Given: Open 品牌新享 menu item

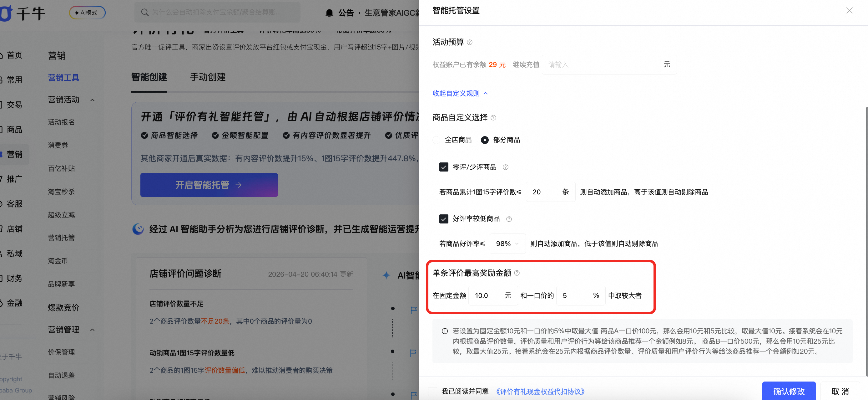Looking at the screenshot, I should pyautogui.click(x=61, y=284).
